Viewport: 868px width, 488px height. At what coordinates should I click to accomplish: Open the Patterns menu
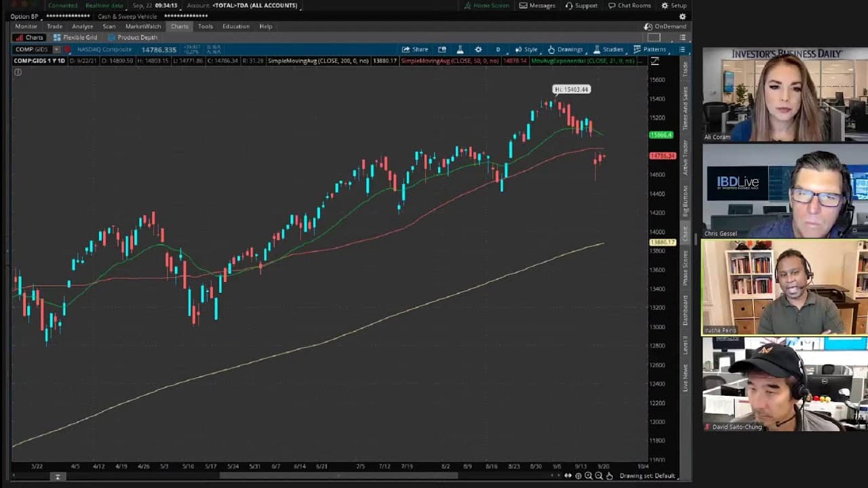click(650, 49)
